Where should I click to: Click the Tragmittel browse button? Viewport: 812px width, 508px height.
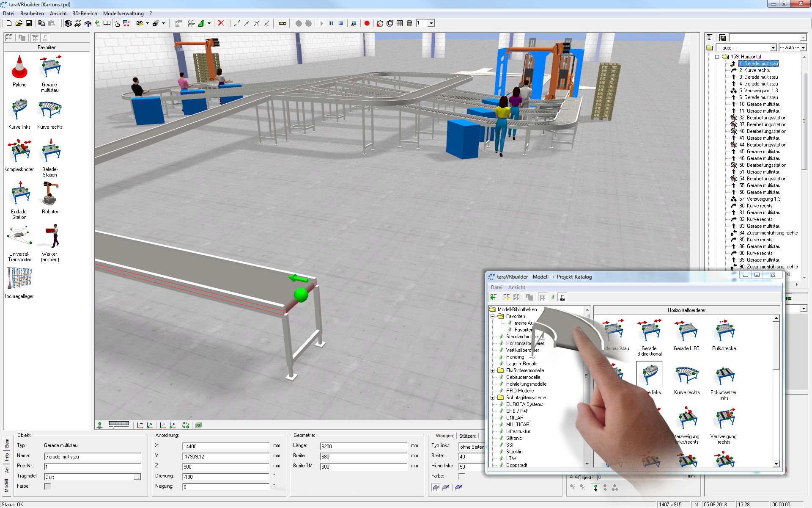[x=137, y=477]
